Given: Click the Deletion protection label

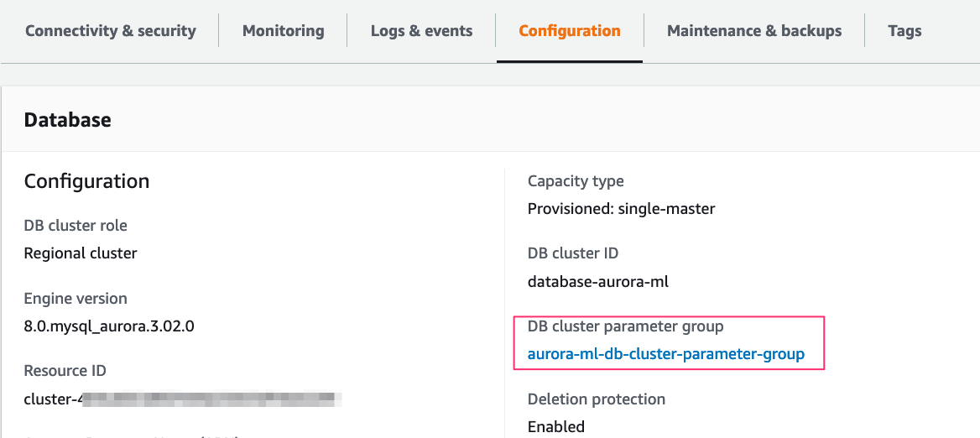Looking at the screenshot, I should [x=596, y=399].
